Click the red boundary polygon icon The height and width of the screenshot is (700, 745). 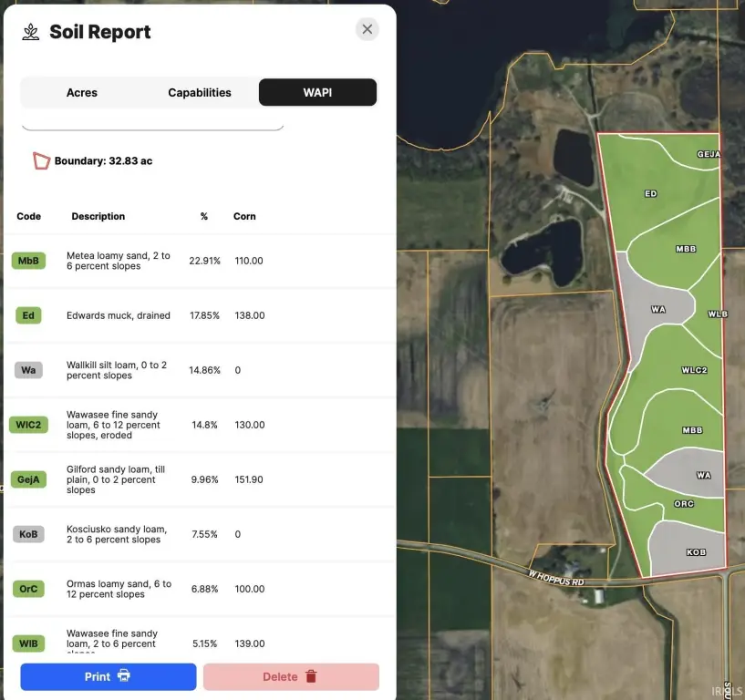click(x=41, y=161)
